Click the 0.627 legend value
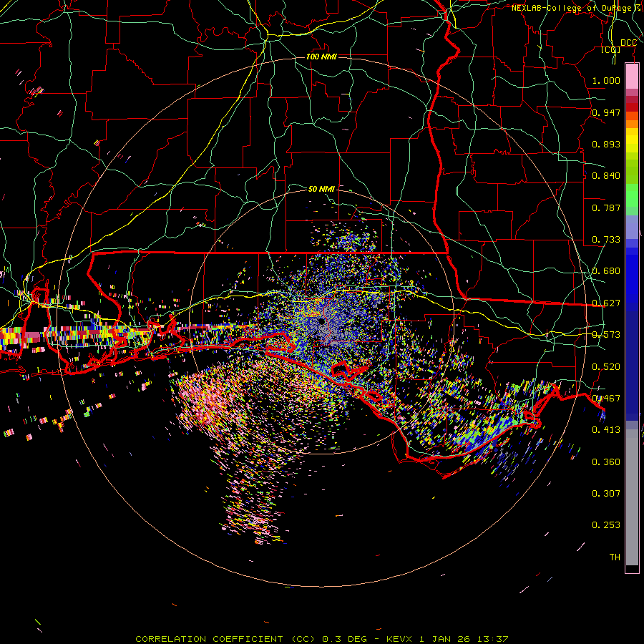 click(x=606, y=303)
